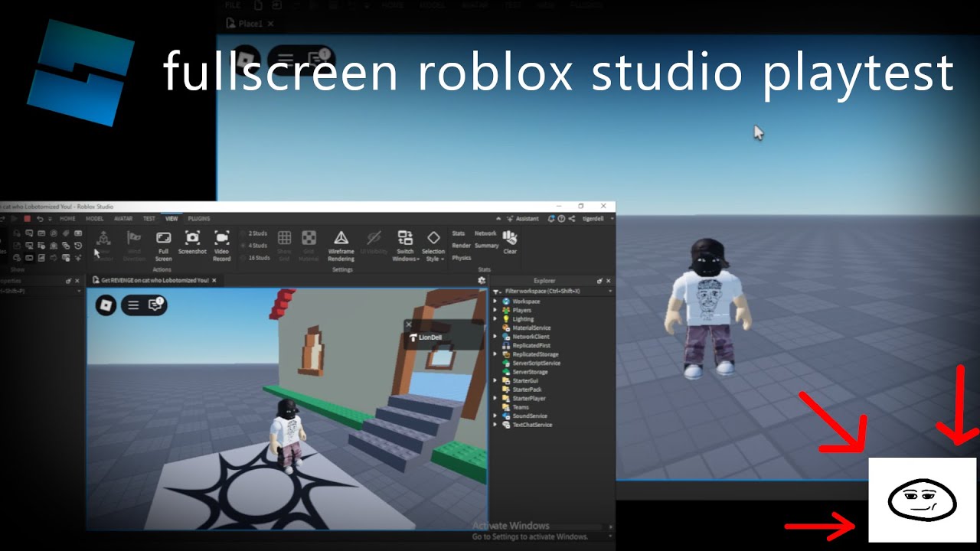Toggle the Summary stats
This screenshot has width=980, height=551.
(x=486, y=246)
